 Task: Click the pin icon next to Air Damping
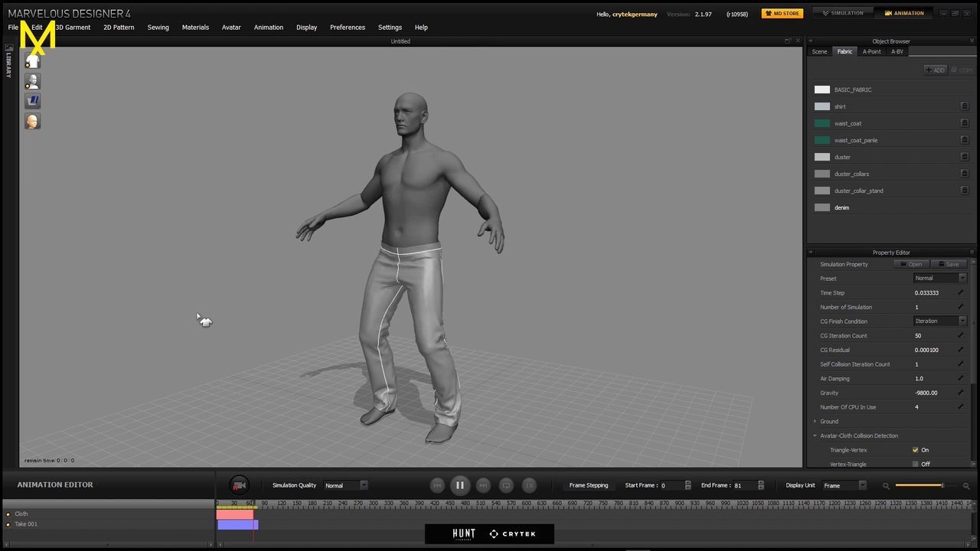(961, 378)
